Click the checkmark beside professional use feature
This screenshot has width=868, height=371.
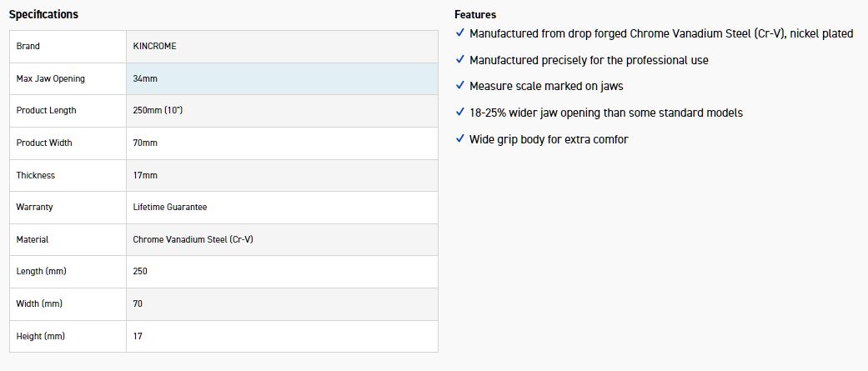460,60
